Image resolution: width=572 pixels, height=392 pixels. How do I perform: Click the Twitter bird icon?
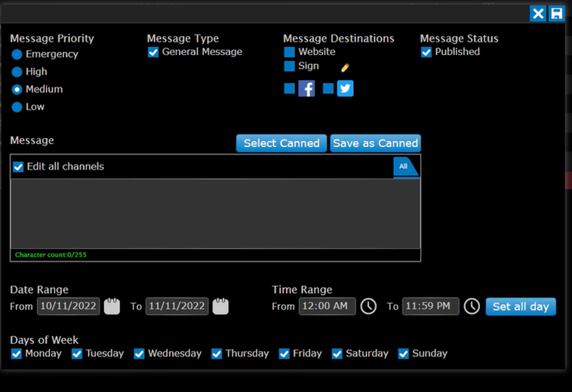pyautogui.click(x=345, y=88)
